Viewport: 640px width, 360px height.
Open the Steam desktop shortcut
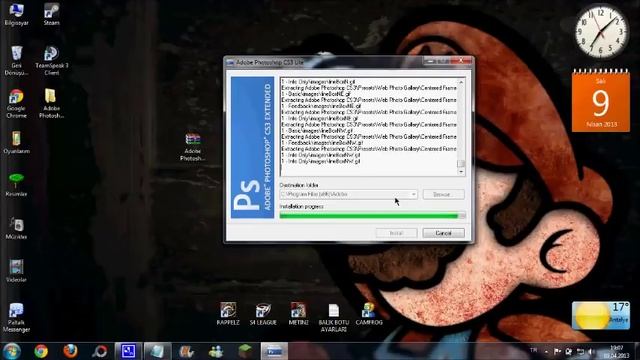tap(51, 15)
